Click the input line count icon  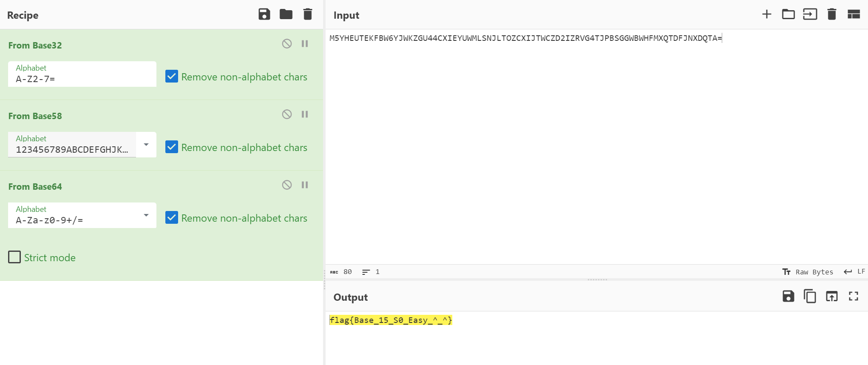366,272
